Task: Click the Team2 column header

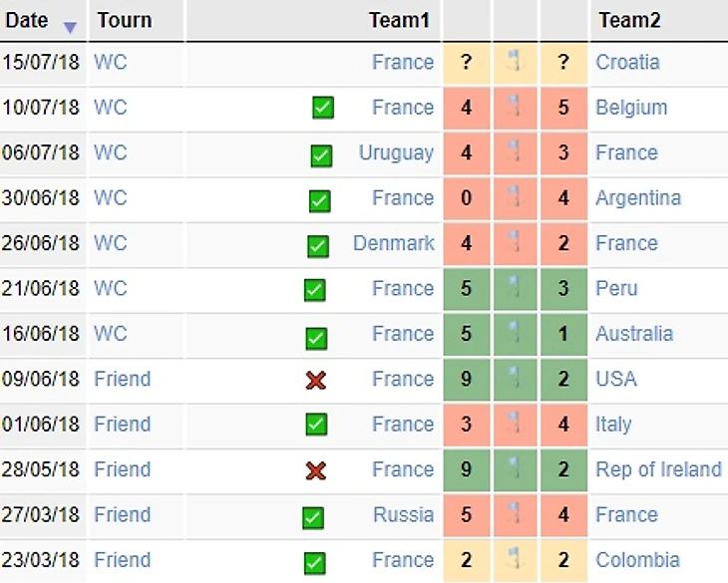Action: pyautogui.click(x=628, y=20)
